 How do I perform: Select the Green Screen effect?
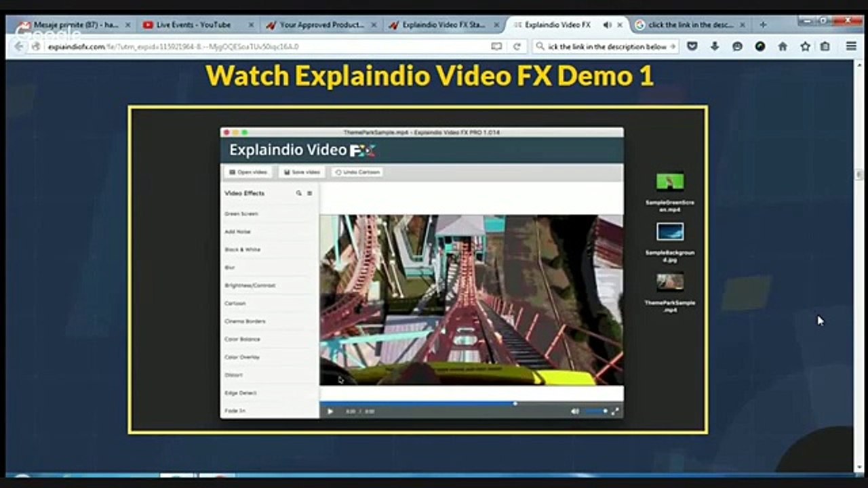tap(270, 214)
